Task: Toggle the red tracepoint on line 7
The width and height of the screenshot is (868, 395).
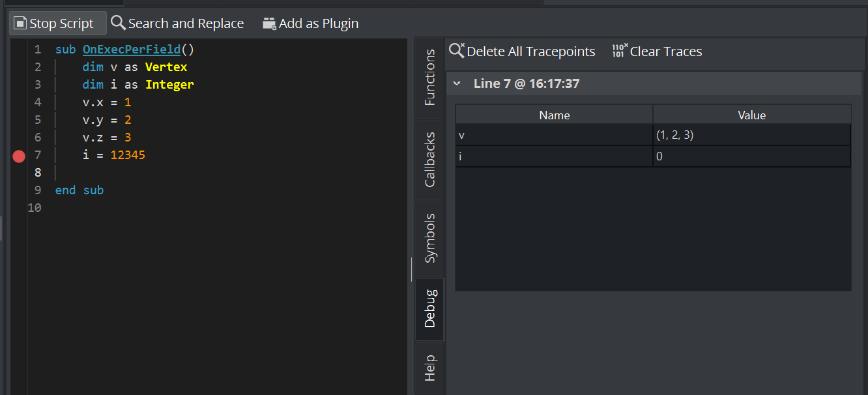Action: [19, 156]
